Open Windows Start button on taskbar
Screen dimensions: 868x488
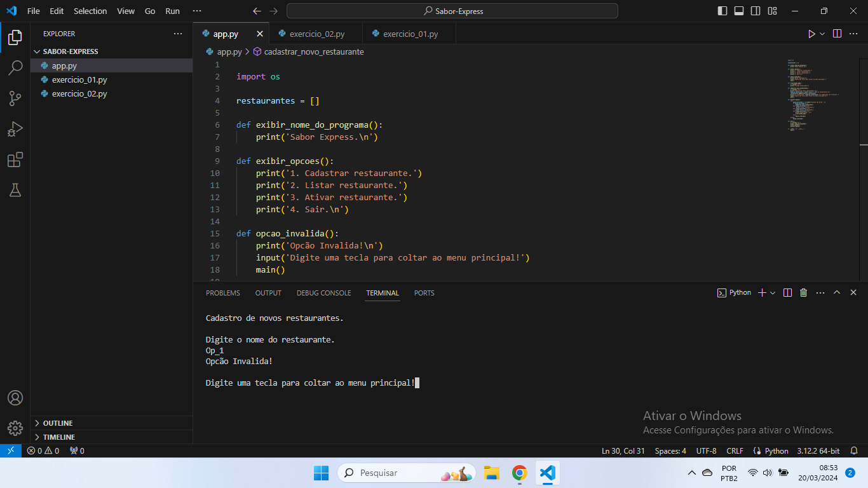322,473
